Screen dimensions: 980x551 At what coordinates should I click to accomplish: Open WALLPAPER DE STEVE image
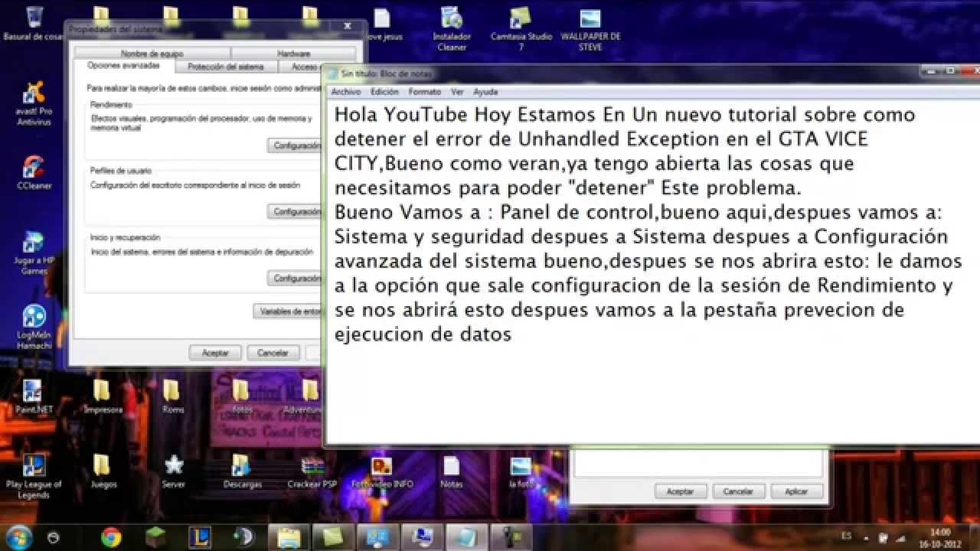point(590,29)
